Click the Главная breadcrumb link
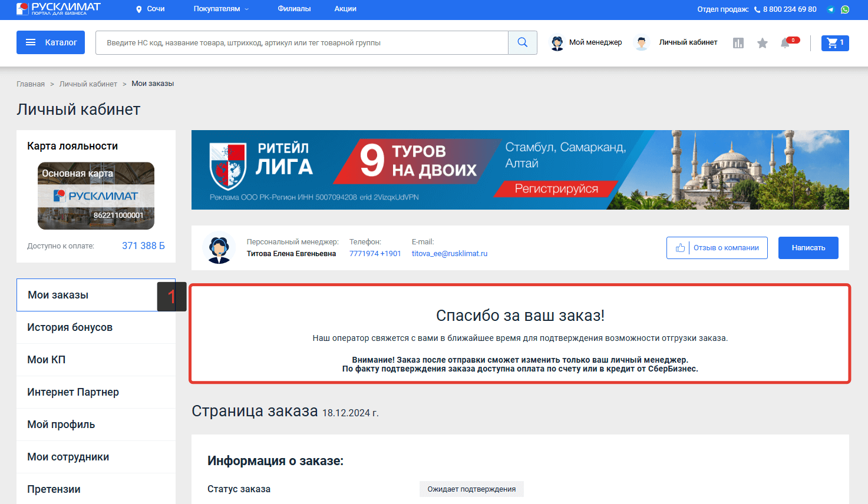868x504 pixels. (x=31, y=84)
